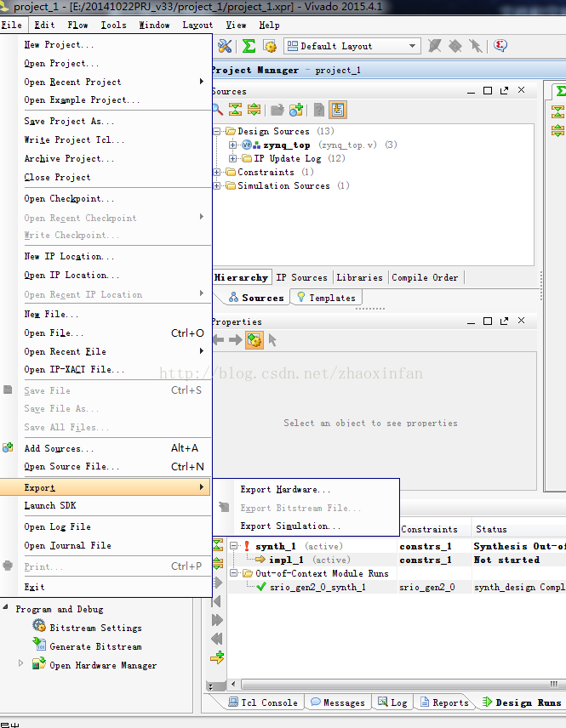
Task: Click the green sigma Run Synthesis toolbar icon
Action: tap(249, 46)
